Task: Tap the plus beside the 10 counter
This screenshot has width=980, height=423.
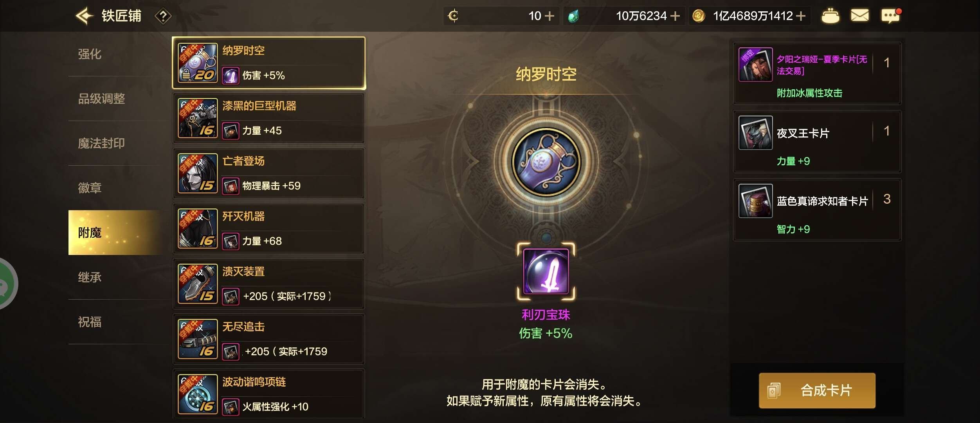Action: coord(549,16)
